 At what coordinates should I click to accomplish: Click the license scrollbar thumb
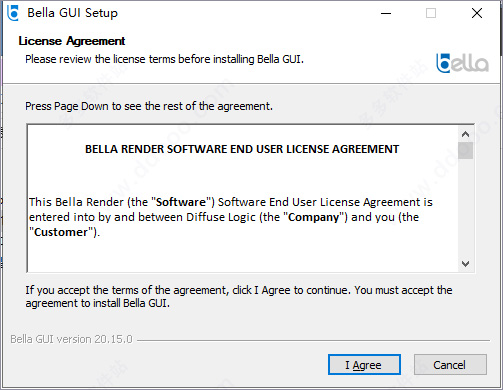pyautogui.click(x=465, y=151)
